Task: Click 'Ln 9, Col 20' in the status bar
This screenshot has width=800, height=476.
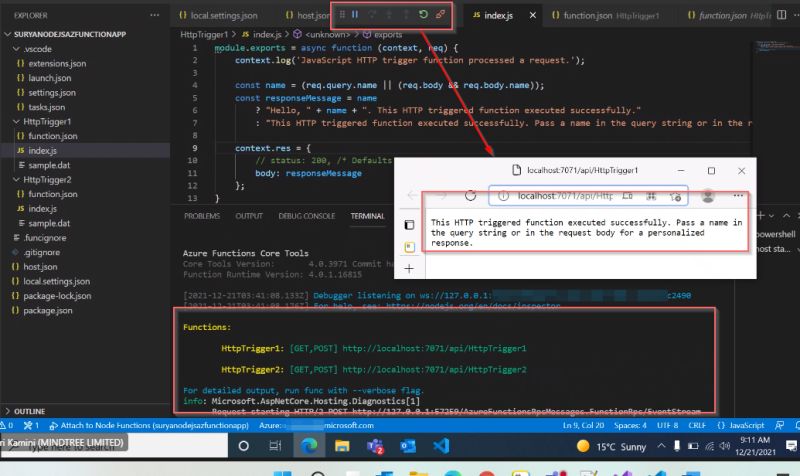Action: coord(583,425)
